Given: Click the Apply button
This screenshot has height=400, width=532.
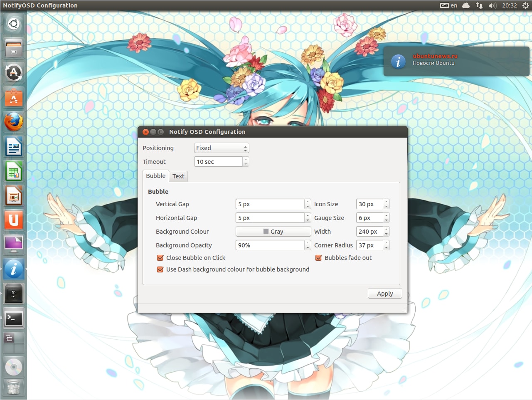Looking at the screenshot, I should (385, 294).
